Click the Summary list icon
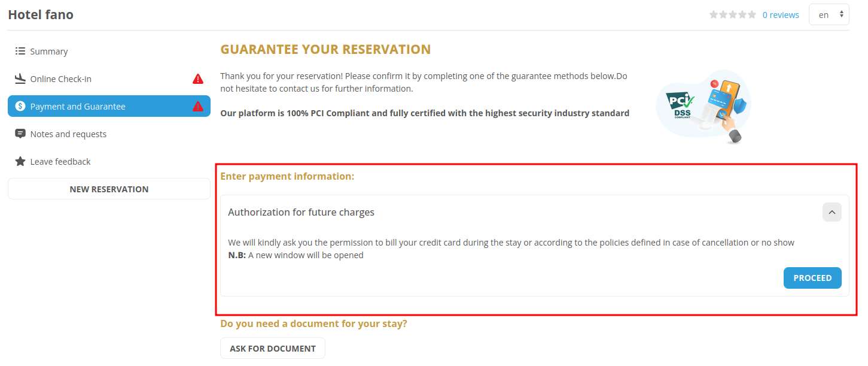Image resolution: width=868 pixels, height=366 pixels. pyautogui.click(x=20, y=52)
